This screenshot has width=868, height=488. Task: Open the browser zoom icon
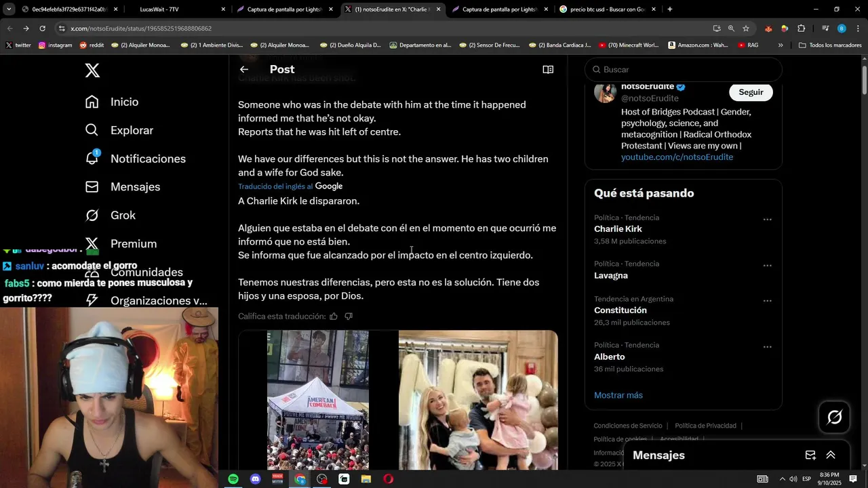pyautogui.click(x=731, y=28)
